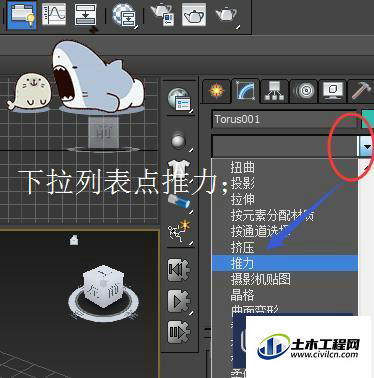This screenshot has width=374, height=378.
Task: Click the modifier list scrollbar up arrow
Action: pos(366,167)
